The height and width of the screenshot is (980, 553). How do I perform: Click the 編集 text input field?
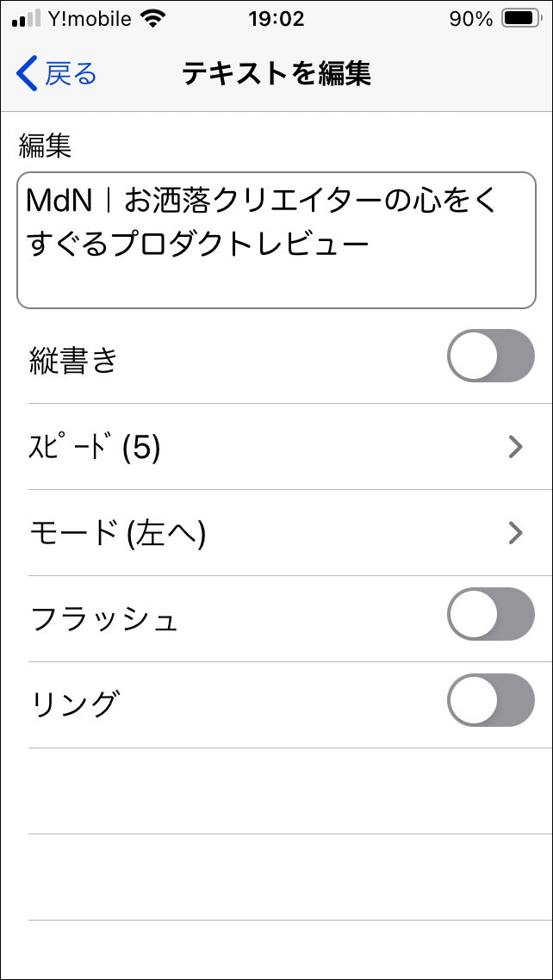tap(276, 240)
